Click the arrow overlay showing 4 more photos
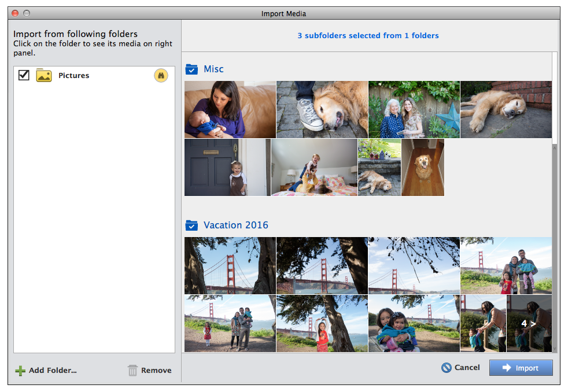The width and height of the screenshot is (568, 392). point(528,324)
